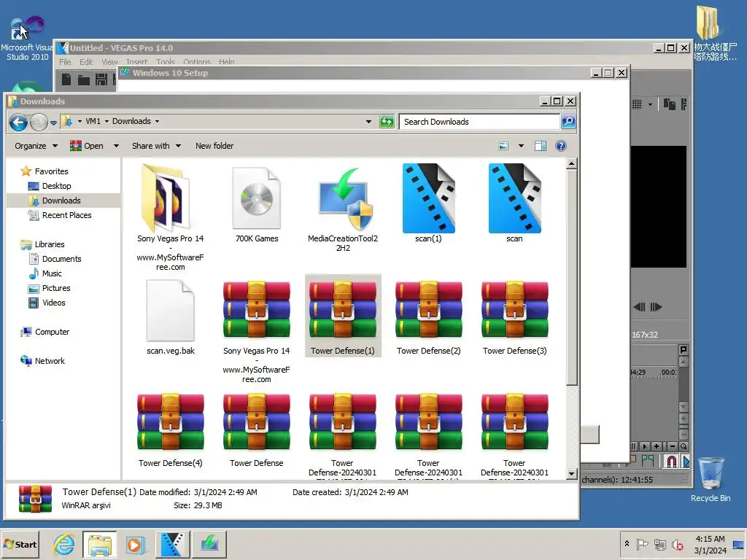Select the scan.veg.bak file

click(170, 316)
